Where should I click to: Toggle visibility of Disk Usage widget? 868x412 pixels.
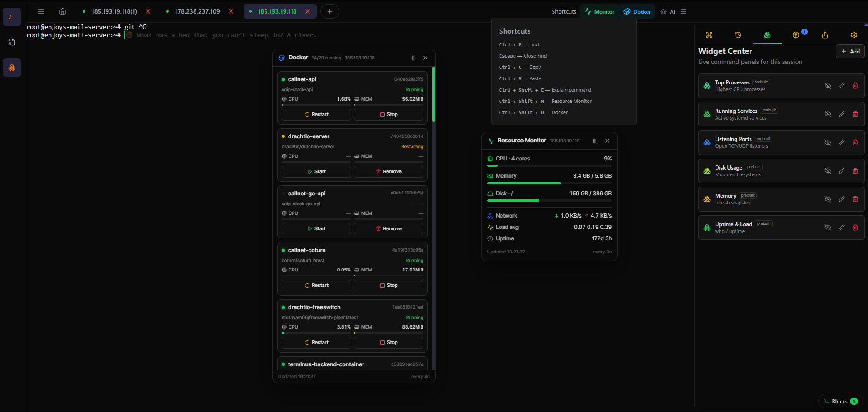(828, 171)
